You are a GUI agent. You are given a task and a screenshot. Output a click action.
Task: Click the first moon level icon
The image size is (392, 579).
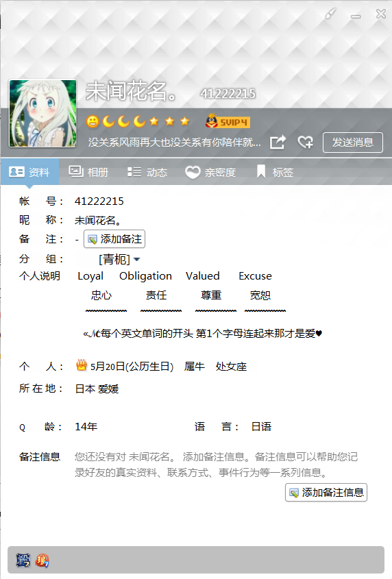coord(108,121)
